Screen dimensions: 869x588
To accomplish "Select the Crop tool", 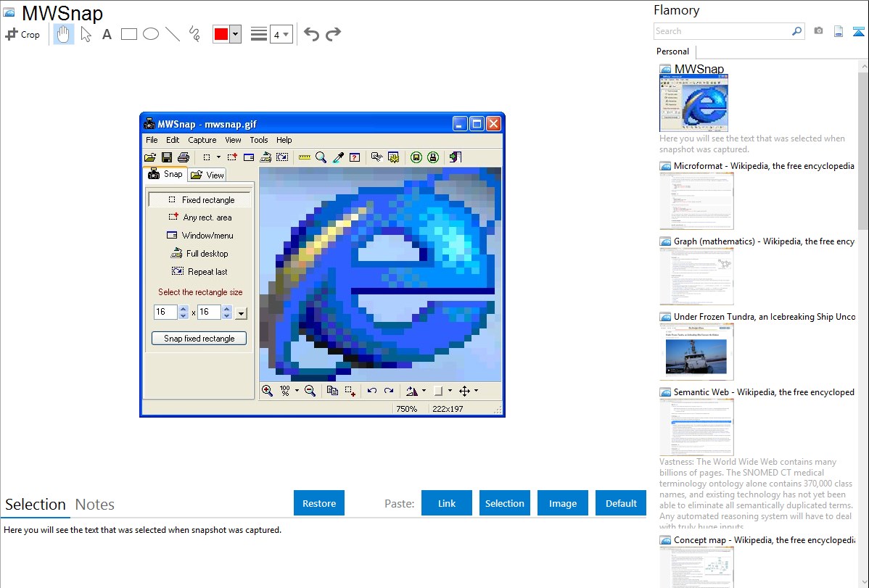I will coord(22,34).
